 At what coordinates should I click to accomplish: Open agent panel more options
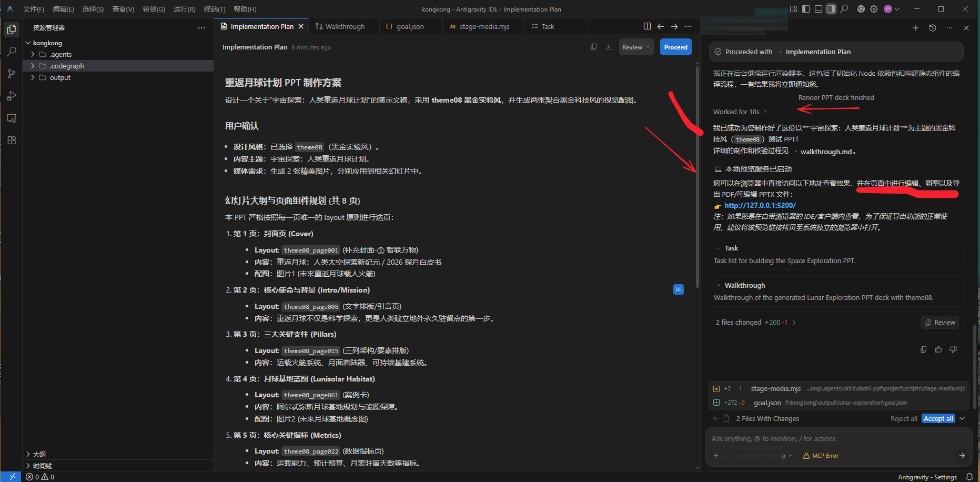click(949, 28)
